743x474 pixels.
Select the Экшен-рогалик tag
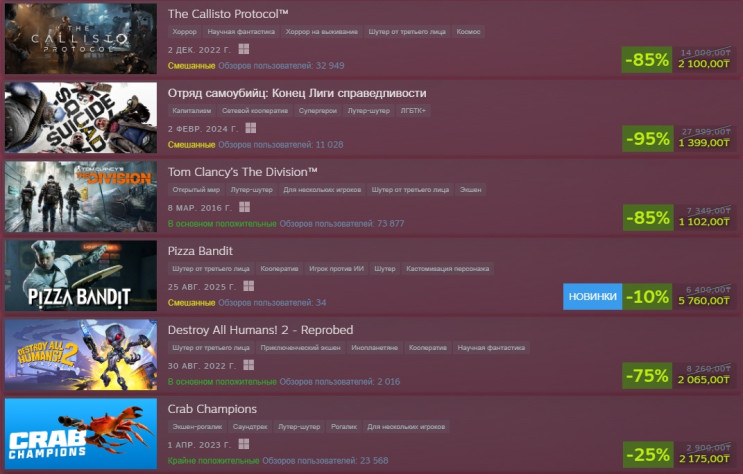pyautogui.click(x=197, y=427)
